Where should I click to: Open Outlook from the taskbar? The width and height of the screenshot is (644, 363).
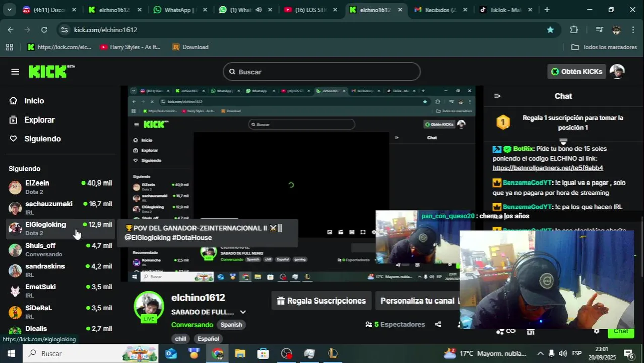pos(171,353)
